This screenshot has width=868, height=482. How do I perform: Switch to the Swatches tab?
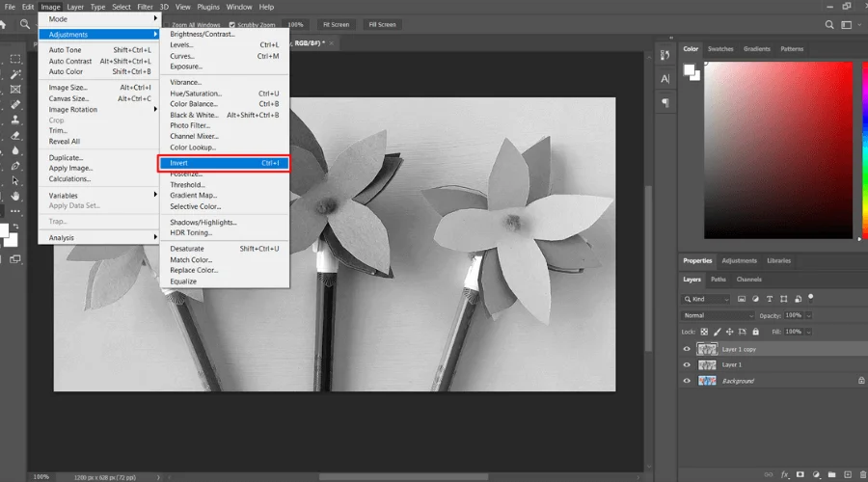click(720, 49)
